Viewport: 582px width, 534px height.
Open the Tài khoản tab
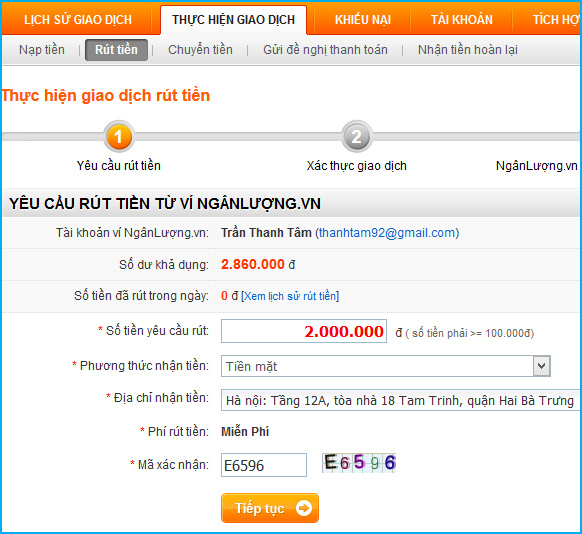[x=461, y=20]
